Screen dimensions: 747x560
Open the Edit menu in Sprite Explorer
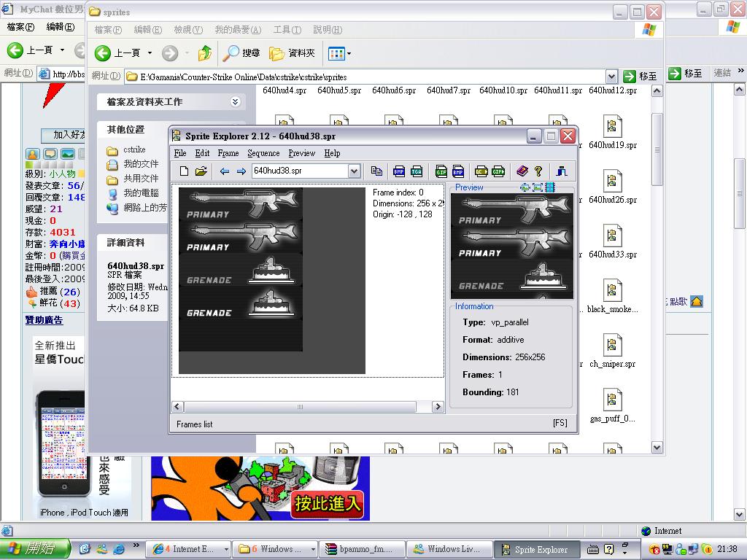(x=202, y=153)
